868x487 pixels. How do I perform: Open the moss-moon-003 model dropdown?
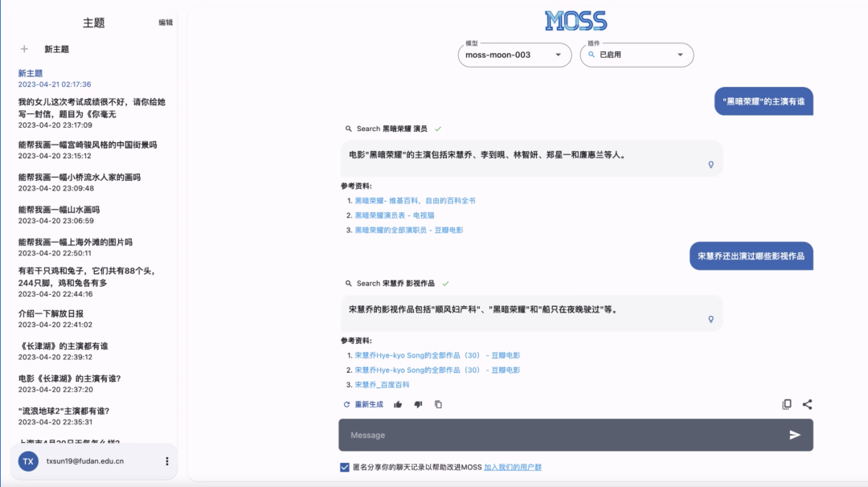point(514,55)
